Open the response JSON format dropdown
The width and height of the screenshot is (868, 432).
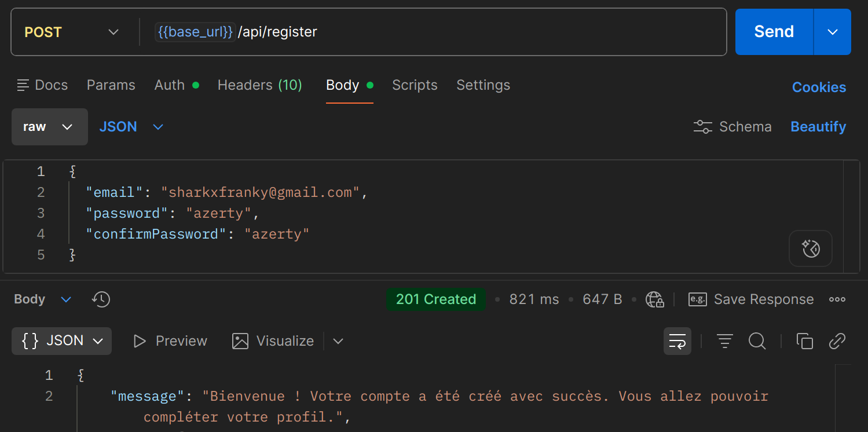click(x=61, y=341)
